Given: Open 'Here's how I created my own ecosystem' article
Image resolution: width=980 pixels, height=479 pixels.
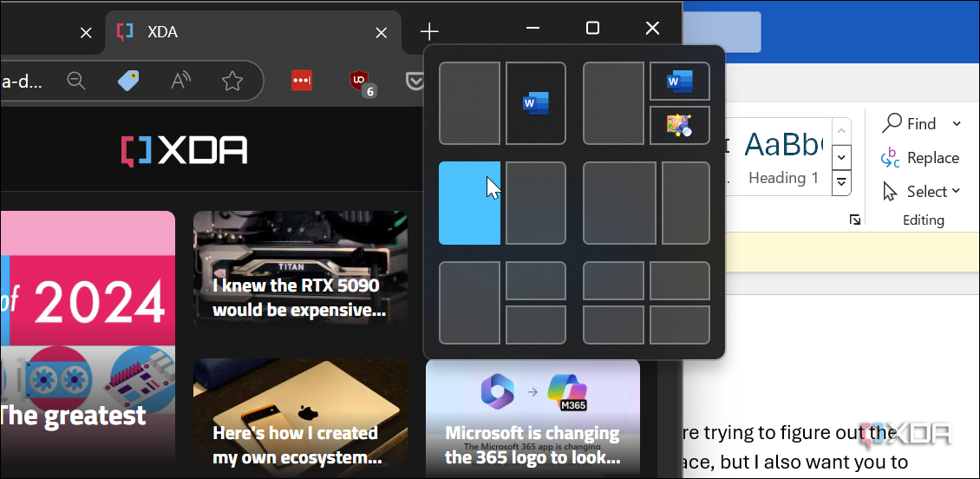Looking at the screenshot, I should pos(300,417).
